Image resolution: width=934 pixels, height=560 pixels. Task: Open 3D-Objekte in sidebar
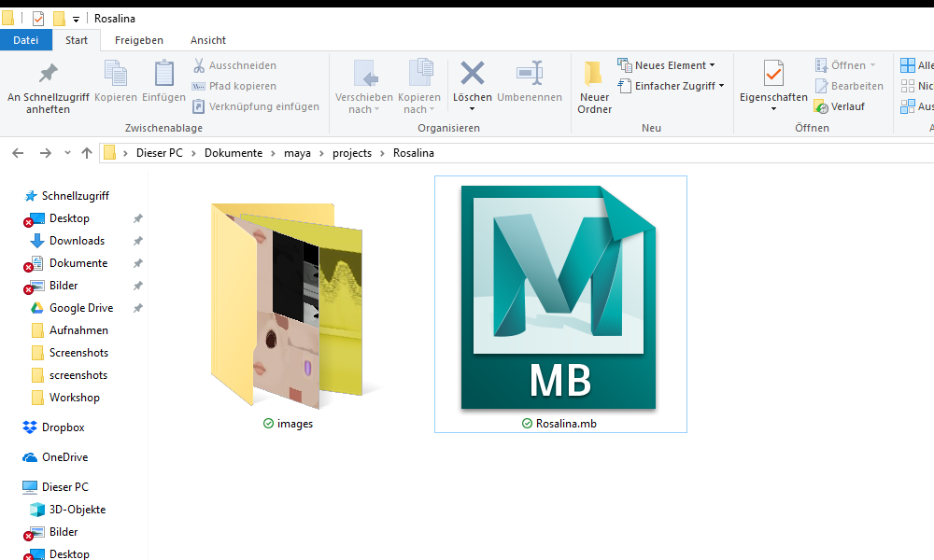(x=78, y=510)
